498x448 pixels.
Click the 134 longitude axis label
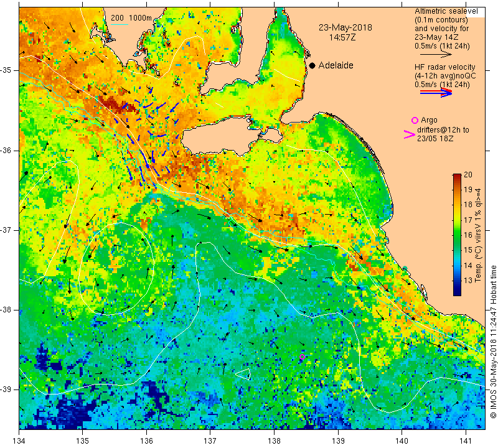click(19, 441)
